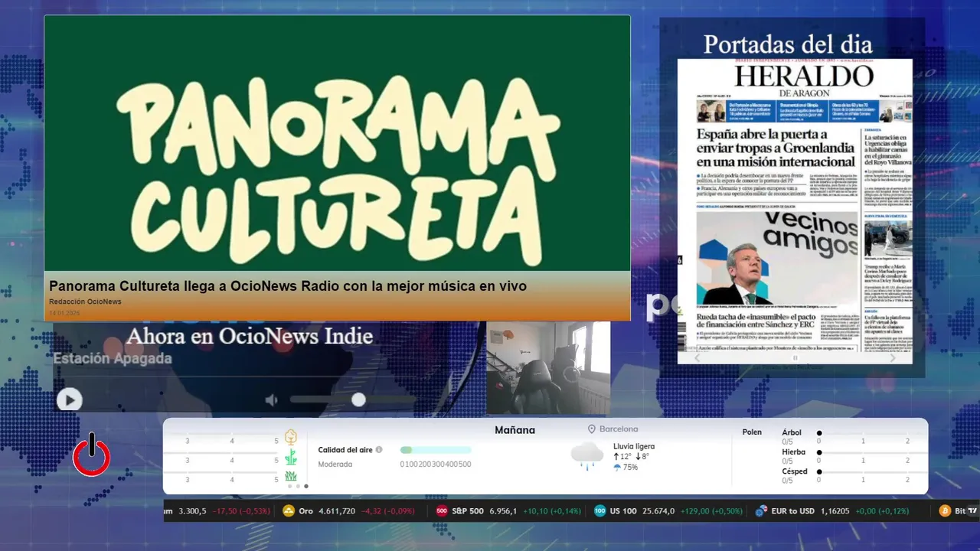Click the Hierba pollen level marker
The height and width of the screenshot is (551, 980).
click(819, 452)
